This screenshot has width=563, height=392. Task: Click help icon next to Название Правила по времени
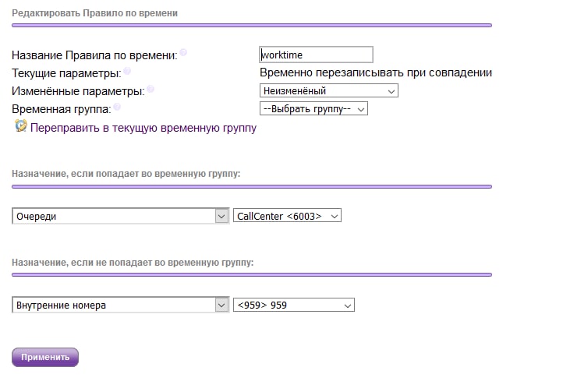[x=183, y=52]
